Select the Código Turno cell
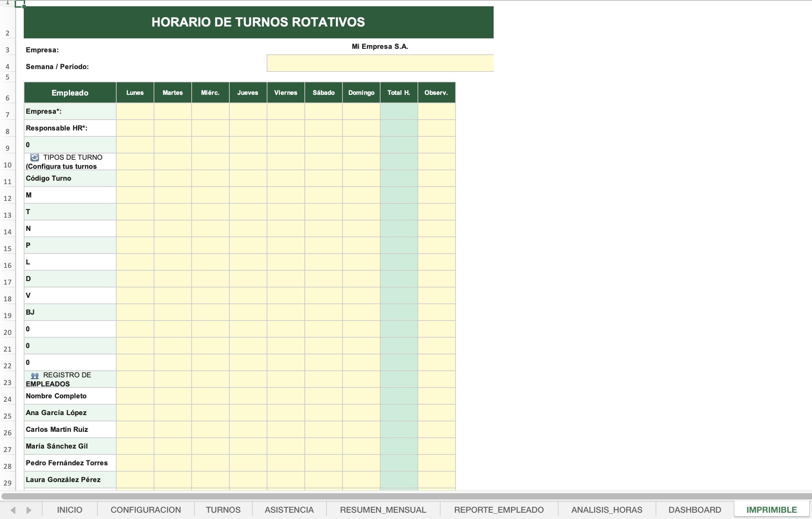The image size is (812, 519). (x=70, y=178)
